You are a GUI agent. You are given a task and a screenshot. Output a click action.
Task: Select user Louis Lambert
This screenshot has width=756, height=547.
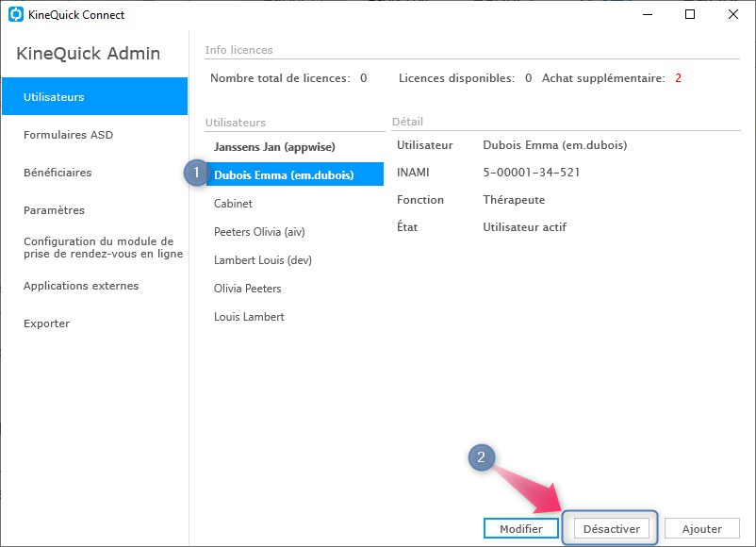pyautogui.click(x=249, y=317)
